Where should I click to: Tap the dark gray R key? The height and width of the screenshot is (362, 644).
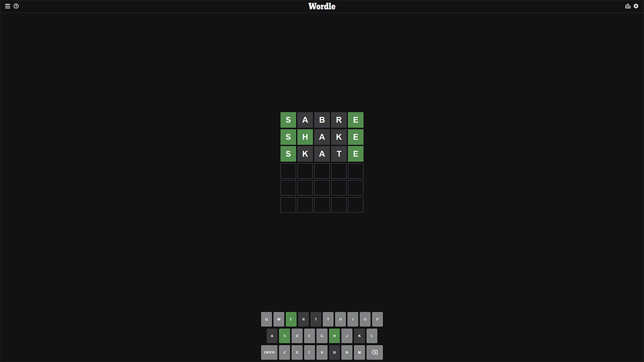point(303,319)
